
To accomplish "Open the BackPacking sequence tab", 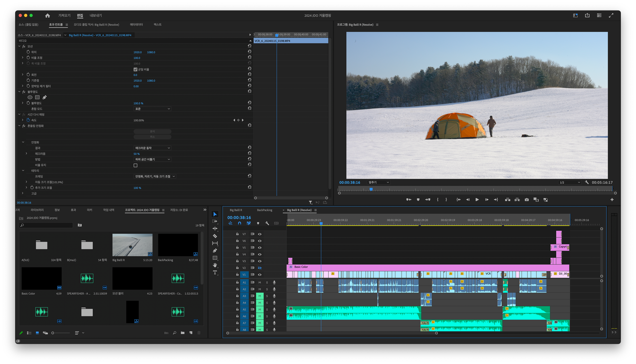I will [x=264, y=210].
